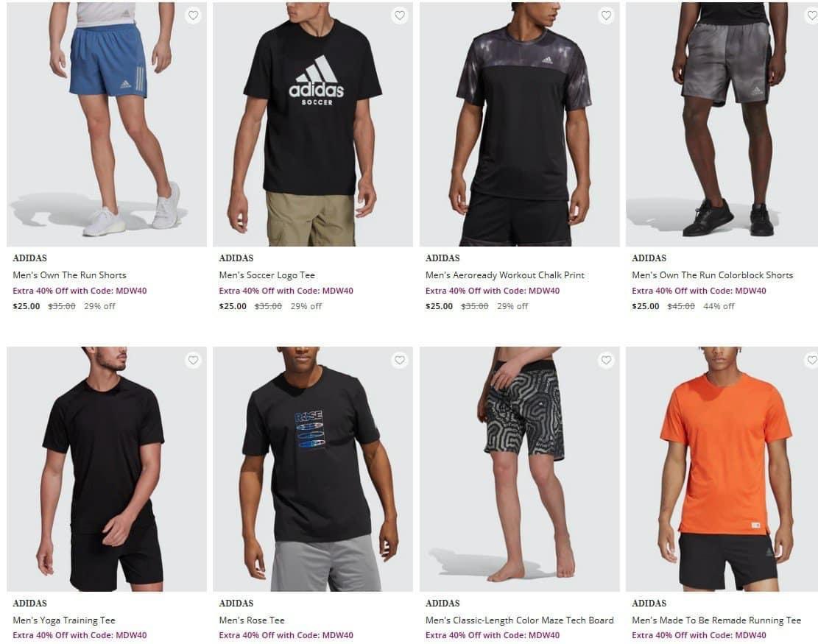Click wishlist heart on Men's Rose Tee
The width and height of the screenshot is (818, 644).
click(x=400, y=360)
